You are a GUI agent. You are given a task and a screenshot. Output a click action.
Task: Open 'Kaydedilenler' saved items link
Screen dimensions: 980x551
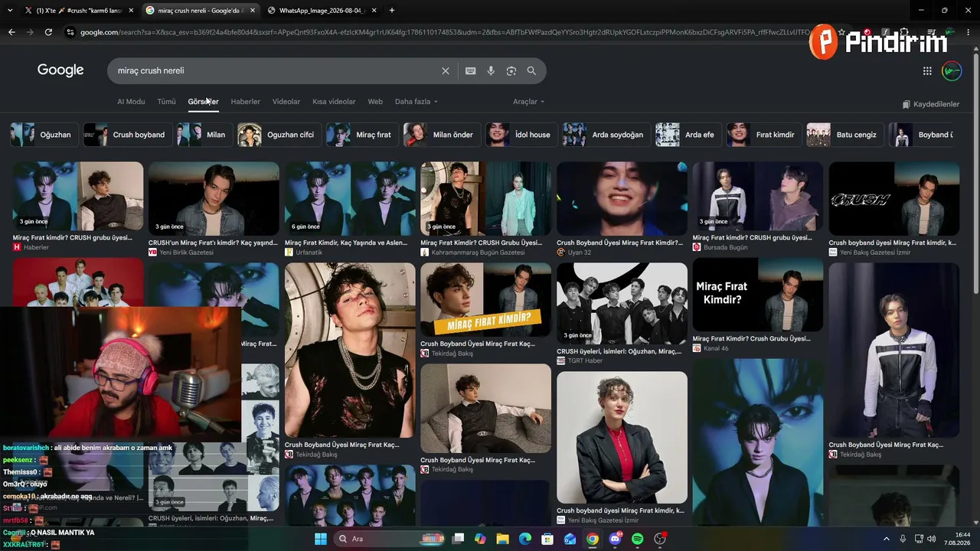pyautogui.click(x=931, y=104)
